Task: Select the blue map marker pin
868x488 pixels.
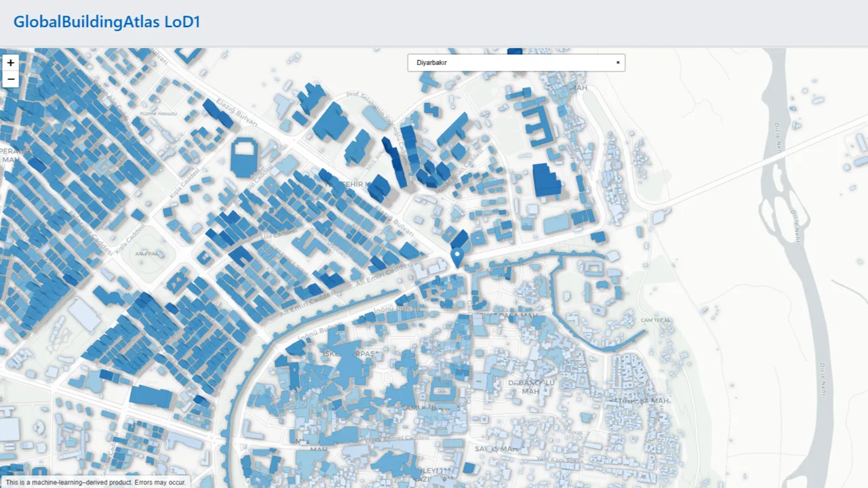Action: click(456, 254)
